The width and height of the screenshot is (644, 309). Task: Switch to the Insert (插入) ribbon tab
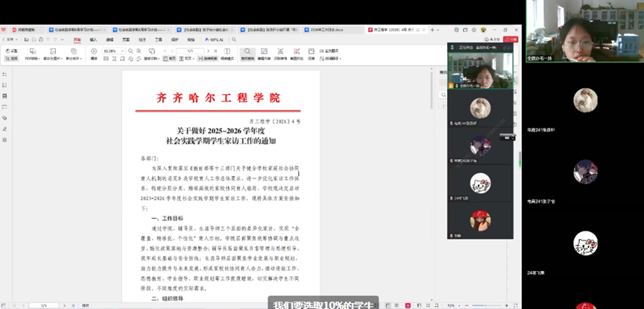click(93, 40)
